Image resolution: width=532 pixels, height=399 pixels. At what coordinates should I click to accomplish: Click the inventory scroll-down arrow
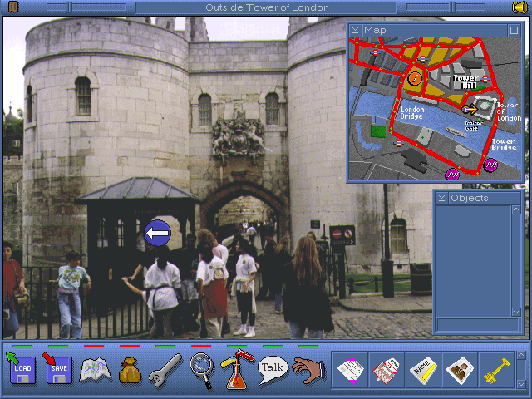[521, 384]
